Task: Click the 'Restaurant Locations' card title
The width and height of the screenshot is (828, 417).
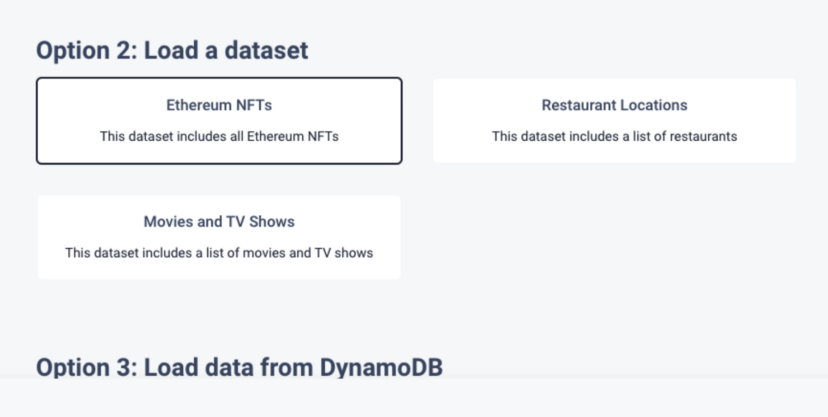Action: [614, 105]
